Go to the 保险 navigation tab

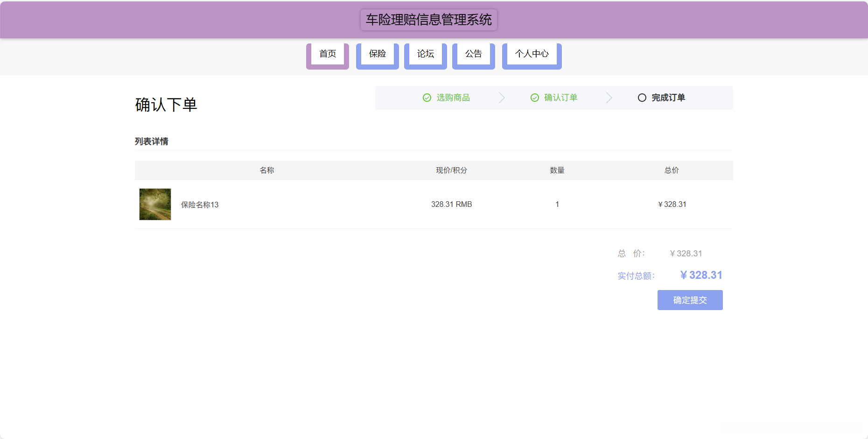click(378, 56)
